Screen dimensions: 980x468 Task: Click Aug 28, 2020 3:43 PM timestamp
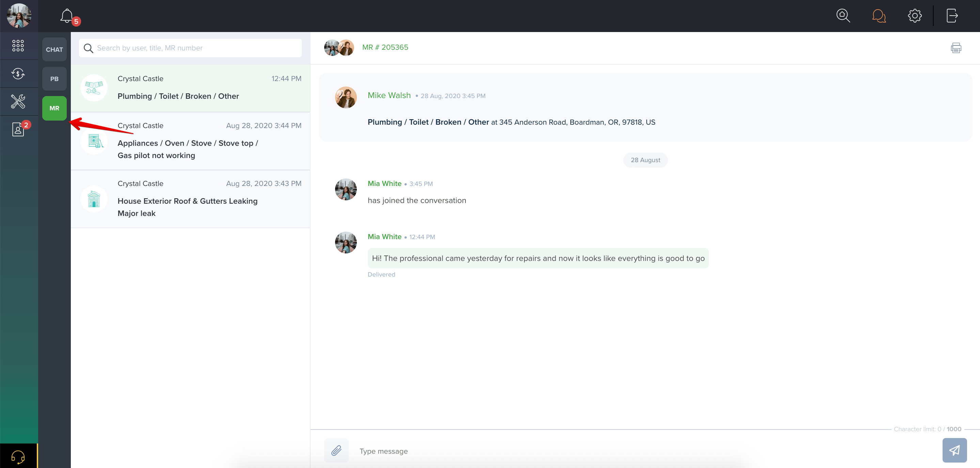click(264, 183)
